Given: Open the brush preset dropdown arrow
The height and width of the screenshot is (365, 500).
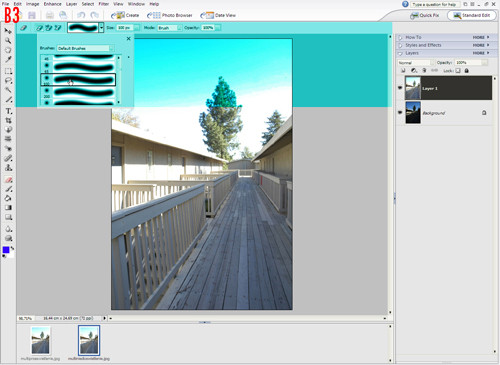Looking at the screenshot, I should (x=101, y=28).
